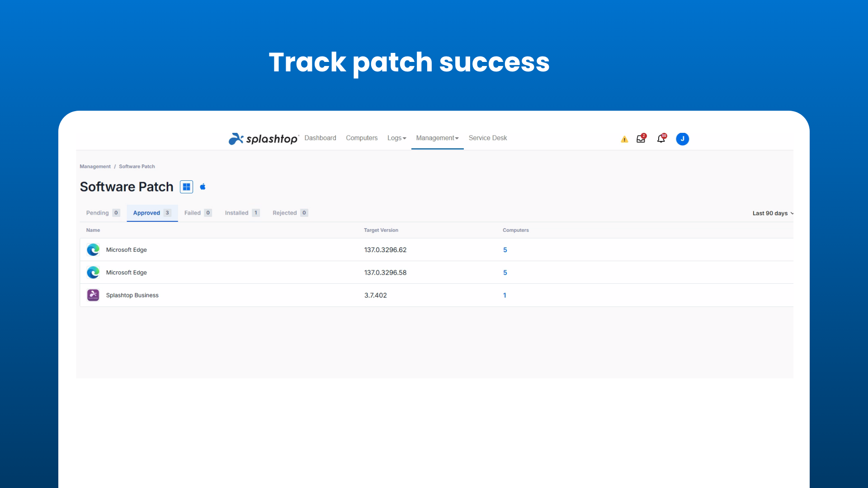The width and height of the screenshot is (868, 488).
Task: Open computers list for Edge 137.0.3296.62
Action: [505, 249]
